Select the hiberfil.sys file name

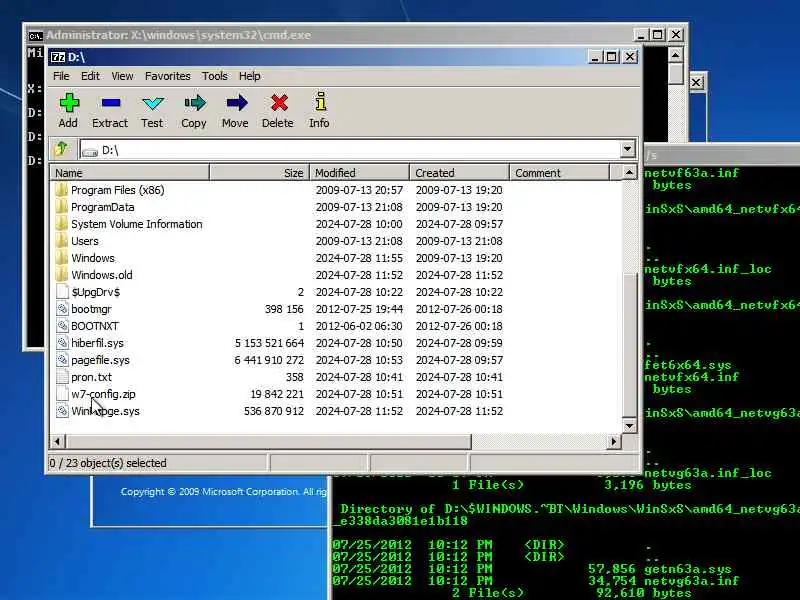pyautogui.click(x=97, y=343)
